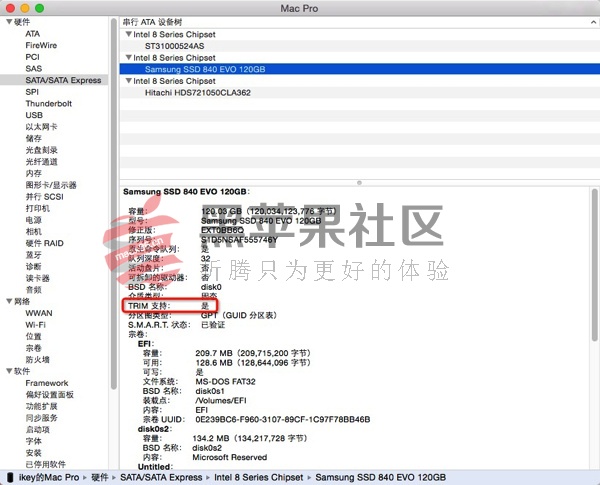600x485 pixels.
Task: Select FireWire in the sidebar
Action: point(41,46)
